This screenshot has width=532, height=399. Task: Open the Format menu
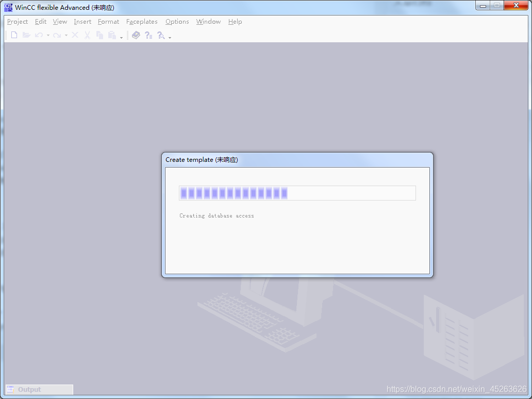(x=108, y=22)
